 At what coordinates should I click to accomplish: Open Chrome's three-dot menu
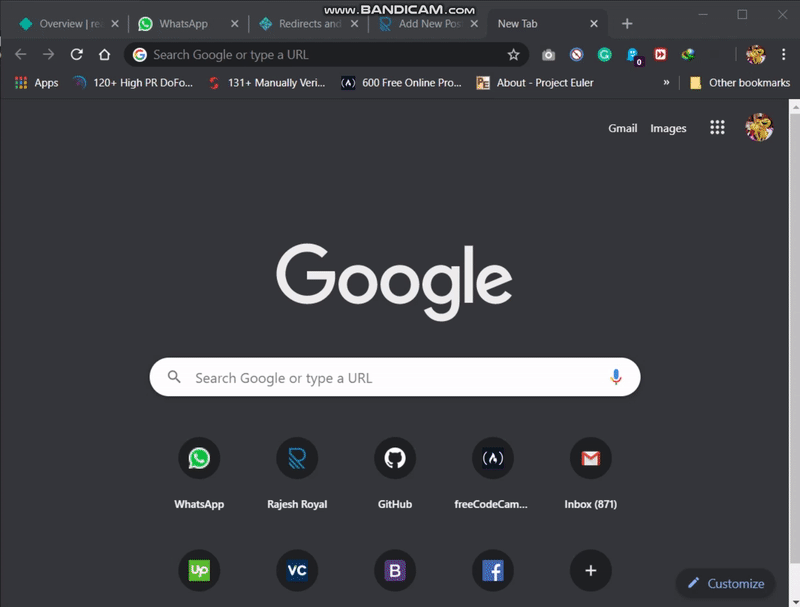point(784,55)
